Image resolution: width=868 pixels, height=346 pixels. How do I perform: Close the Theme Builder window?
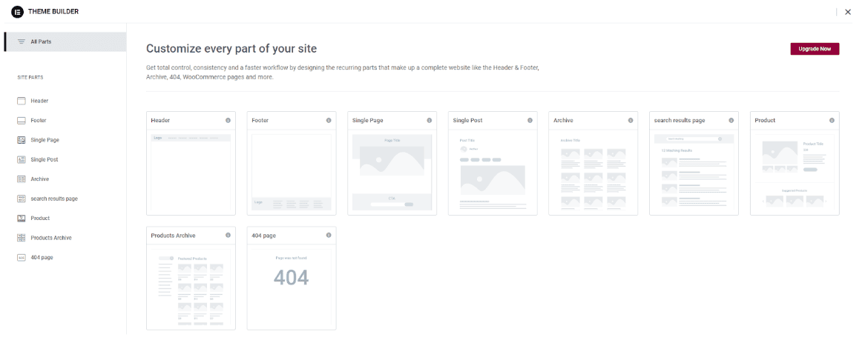point(848,12)
